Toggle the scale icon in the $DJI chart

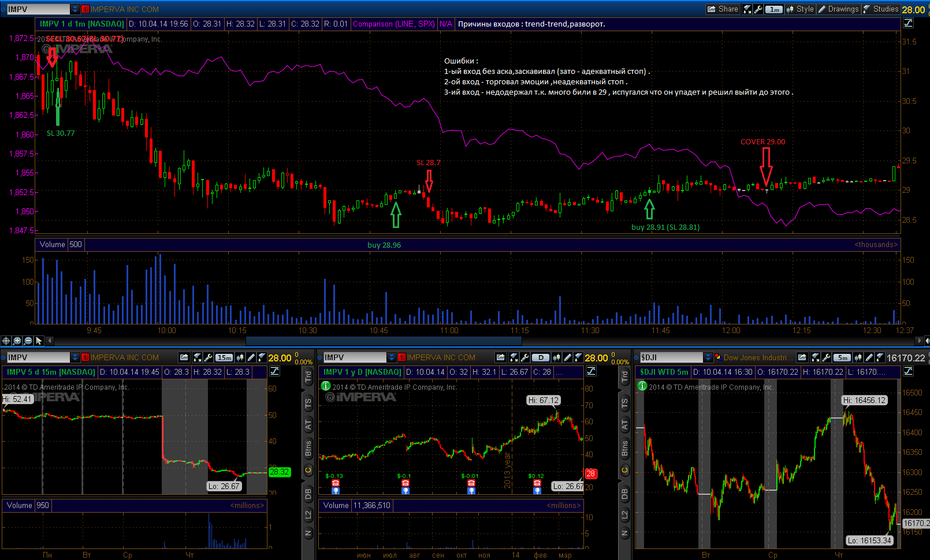point(908,371)
